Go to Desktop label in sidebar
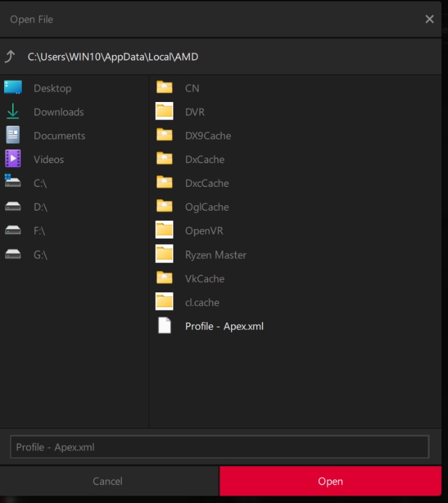Screen dimensions: 448x503 click(52, 88)
